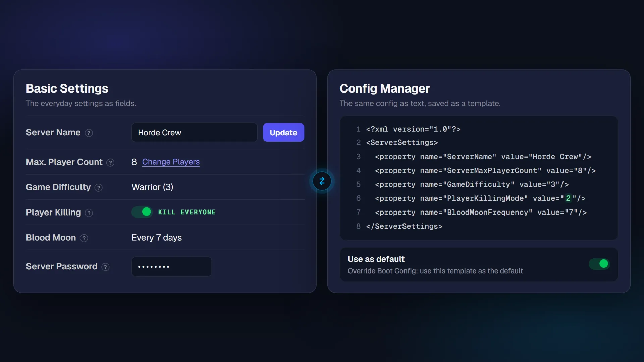
Task: Focus the Server Password field
Action: point(172,266)
